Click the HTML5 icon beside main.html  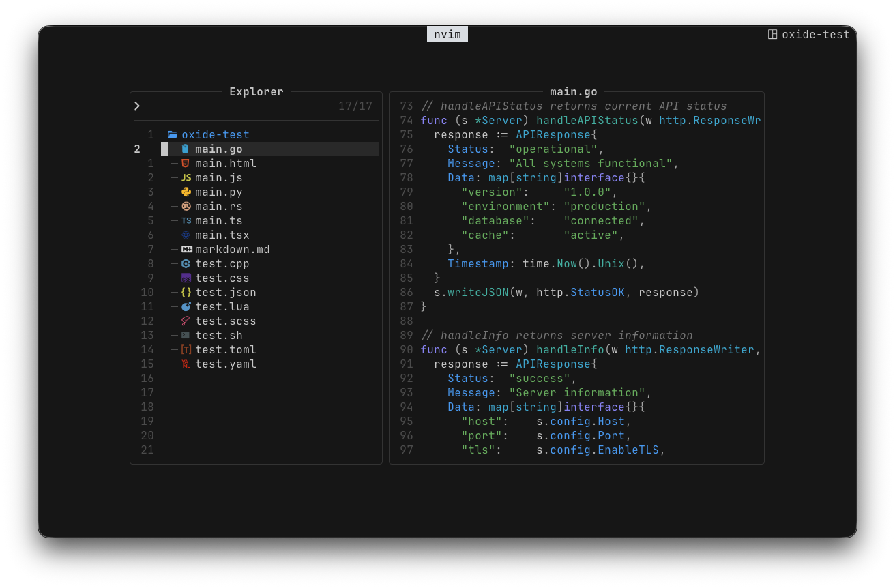(x=186, y=163)
